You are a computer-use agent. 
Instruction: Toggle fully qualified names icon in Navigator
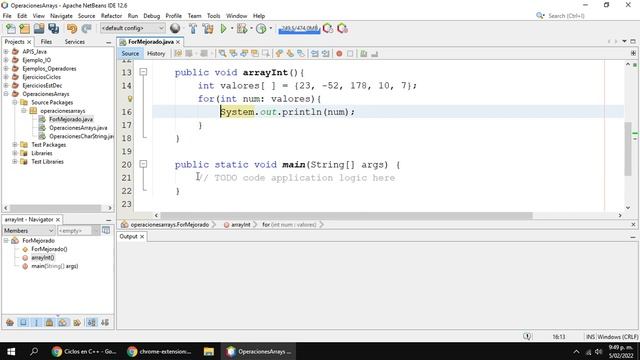tap(77, 322)
